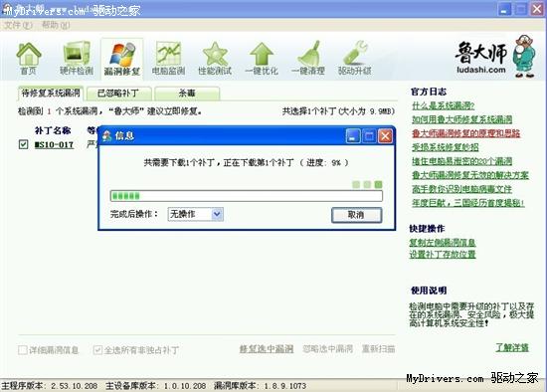Click the 修复选中漏洞 link
The image size is (547, 392).
(267, 348)
